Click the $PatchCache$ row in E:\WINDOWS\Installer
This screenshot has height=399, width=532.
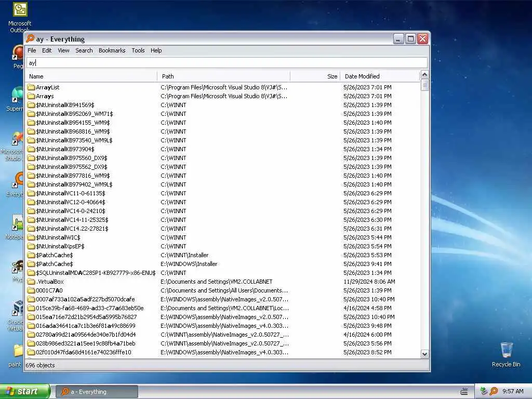(222, 263)
